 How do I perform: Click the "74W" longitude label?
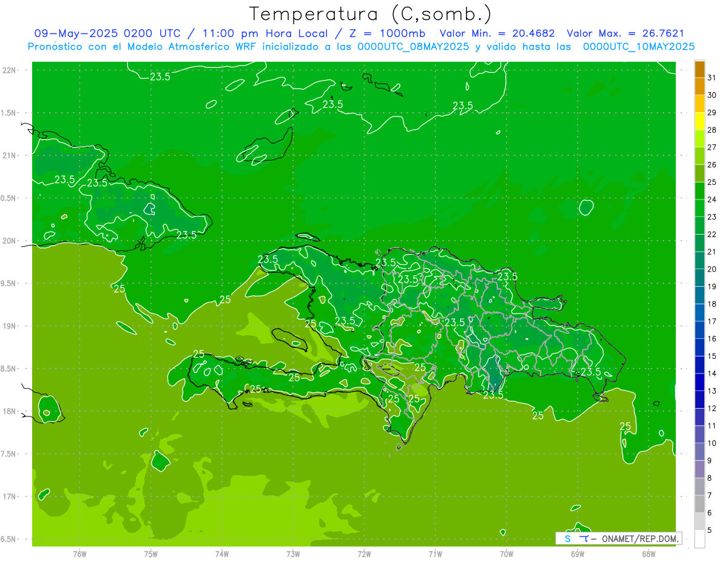pyautogui.click(x=222, y=554)
